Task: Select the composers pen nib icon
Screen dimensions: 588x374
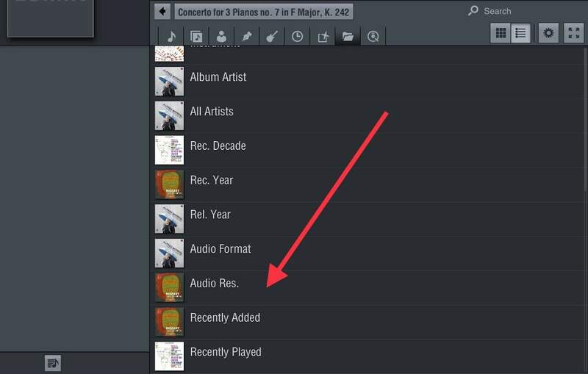Action: coord(247,36)
